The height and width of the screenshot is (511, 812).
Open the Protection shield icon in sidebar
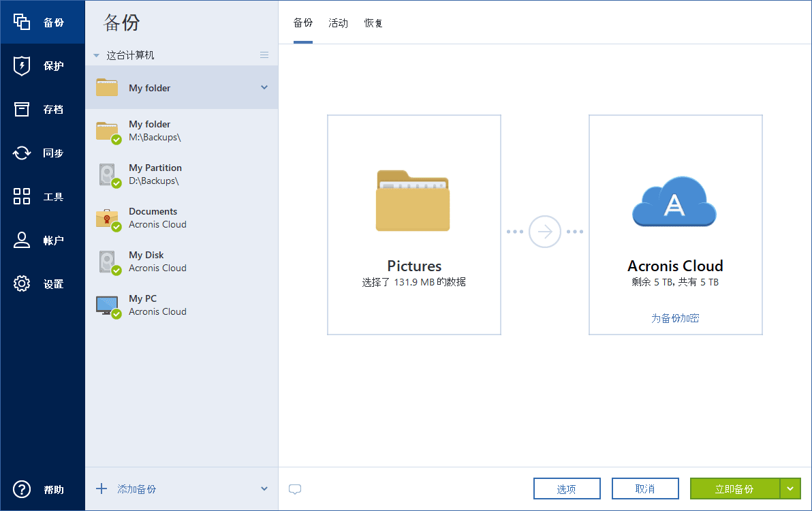point(22,66)
